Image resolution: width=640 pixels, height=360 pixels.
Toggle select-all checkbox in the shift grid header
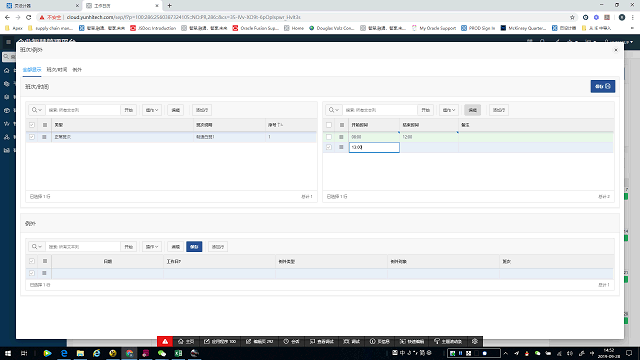click(32, 125)
